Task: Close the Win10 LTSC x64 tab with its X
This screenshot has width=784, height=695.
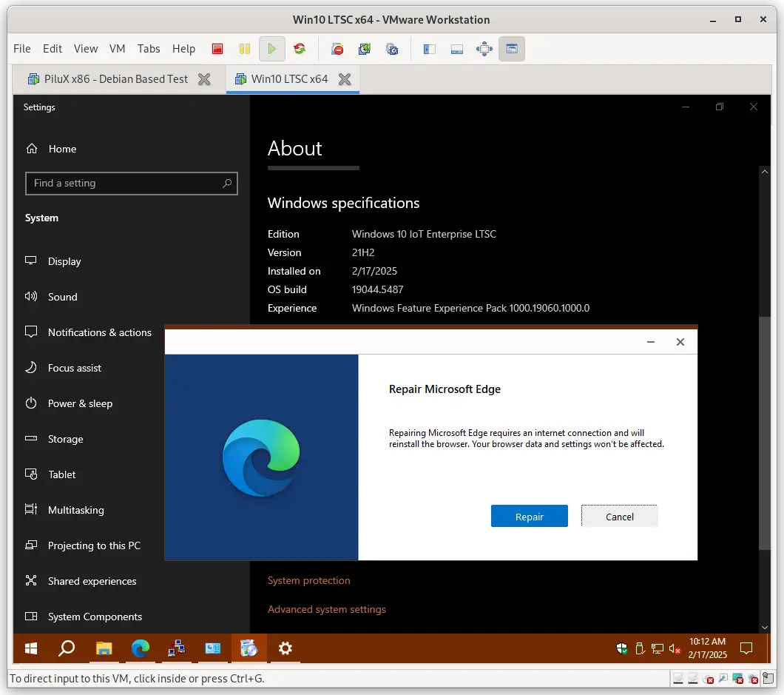Action: tap(345, 79)
